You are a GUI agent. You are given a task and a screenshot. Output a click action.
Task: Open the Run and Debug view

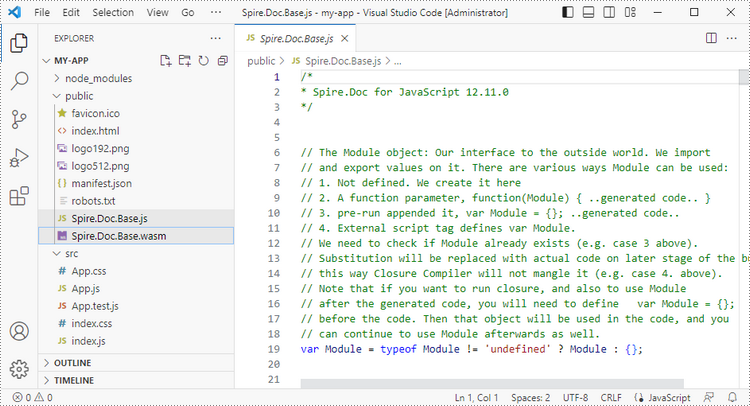(19, 157)
